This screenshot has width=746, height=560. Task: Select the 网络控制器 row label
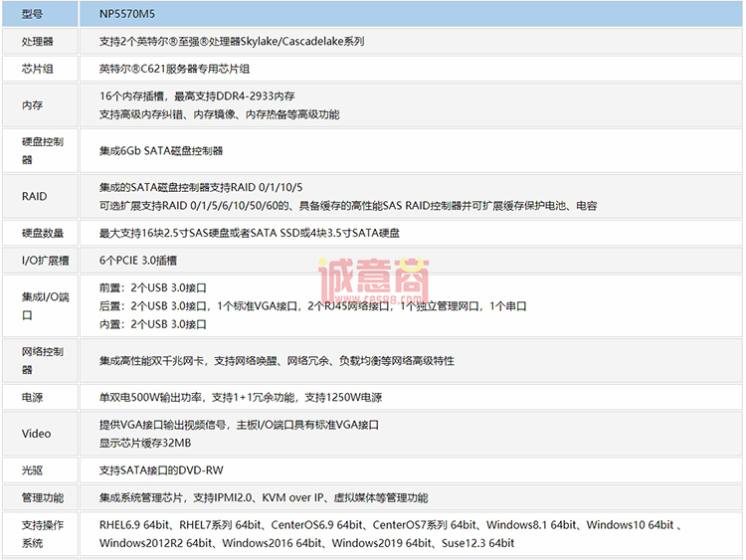coord(42,361)
